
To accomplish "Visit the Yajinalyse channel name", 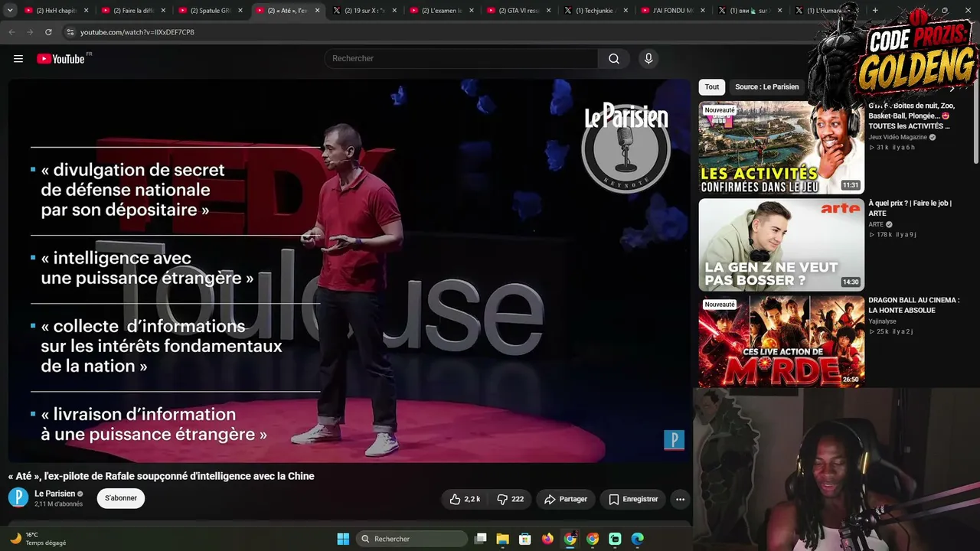I will click(882, 321).
